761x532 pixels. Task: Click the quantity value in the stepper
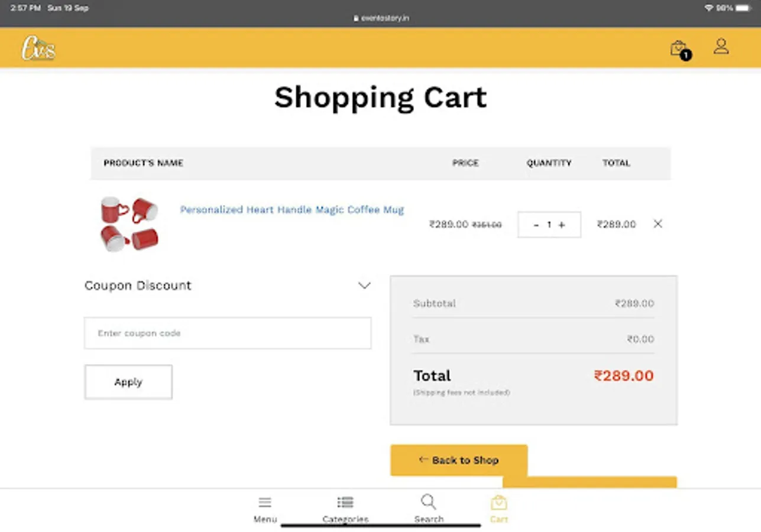tap(549, 225)
